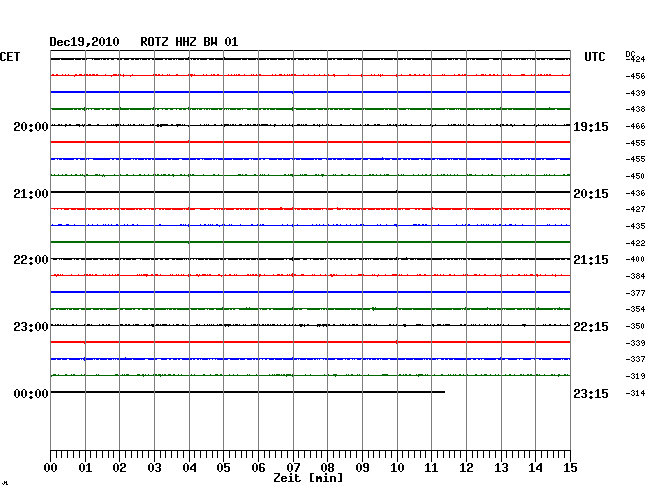Select the 20:00 CET time label
This screenshot has width=650, height=494.
click(31, 127)
